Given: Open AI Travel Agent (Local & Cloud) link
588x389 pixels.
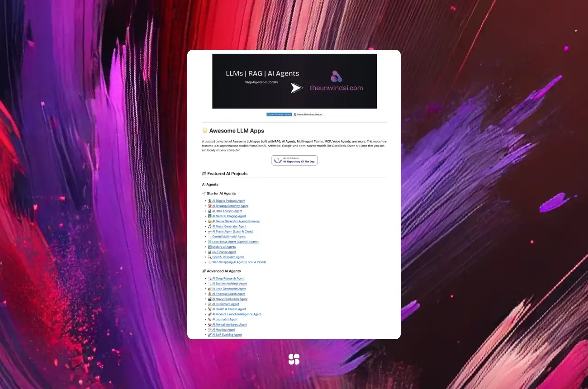Looking at the screenshot, I should tap(230, 232).
